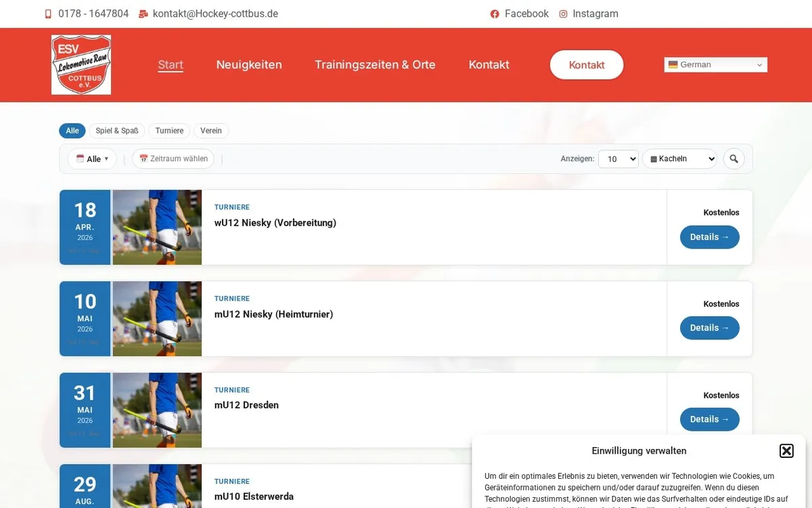Select the Spiel & Spaß filter chip
The height and width of the screenshot is (508, 812).
pyautogui.click(x=117, y=131)
